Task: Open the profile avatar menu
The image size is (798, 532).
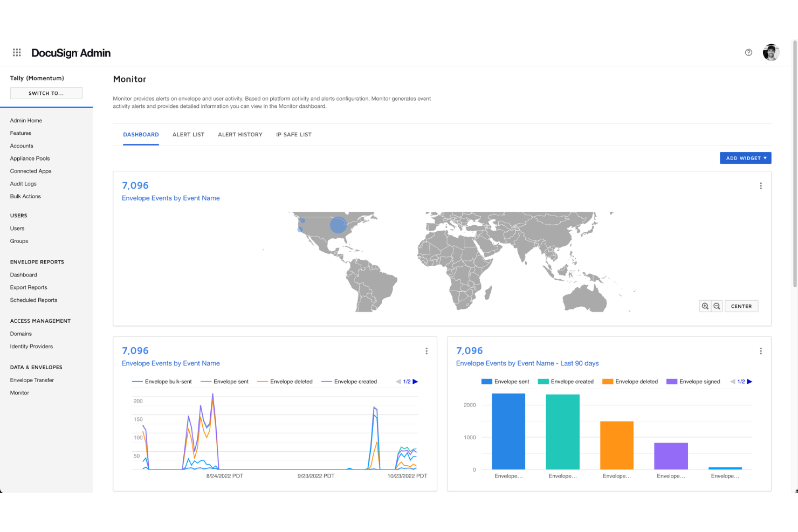Action: (771, 52)
